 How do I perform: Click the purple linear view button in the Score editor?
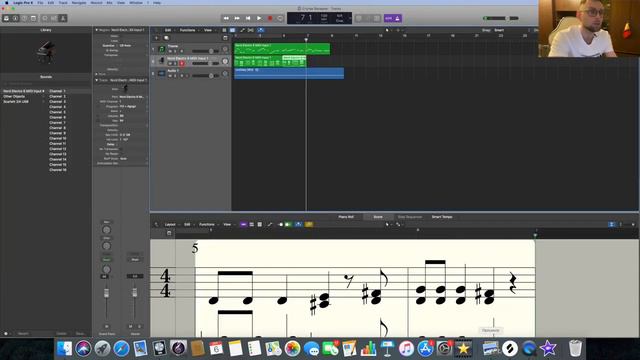(243, 224)
